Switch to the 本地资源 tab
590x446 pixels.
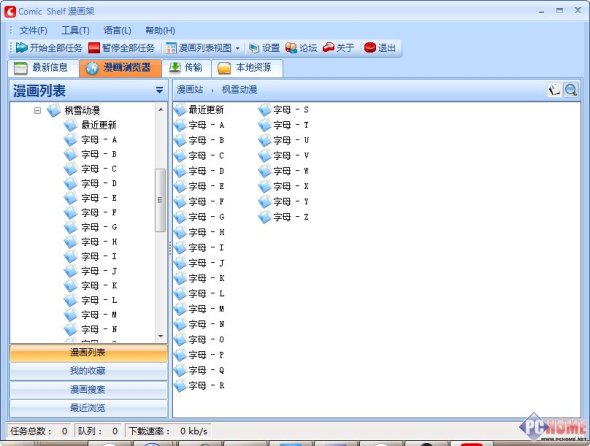pyautogui.click(x=247, y=68)
